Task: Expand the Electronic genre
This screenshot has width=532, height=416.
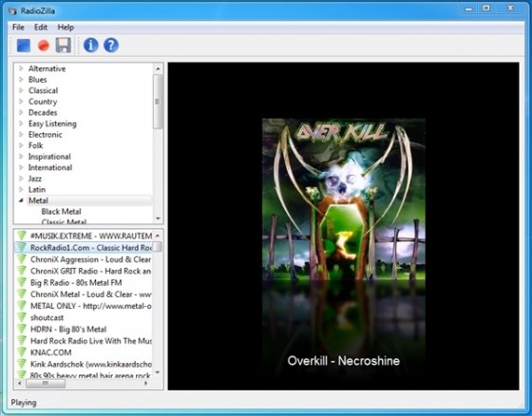Action: pos(21,134)
